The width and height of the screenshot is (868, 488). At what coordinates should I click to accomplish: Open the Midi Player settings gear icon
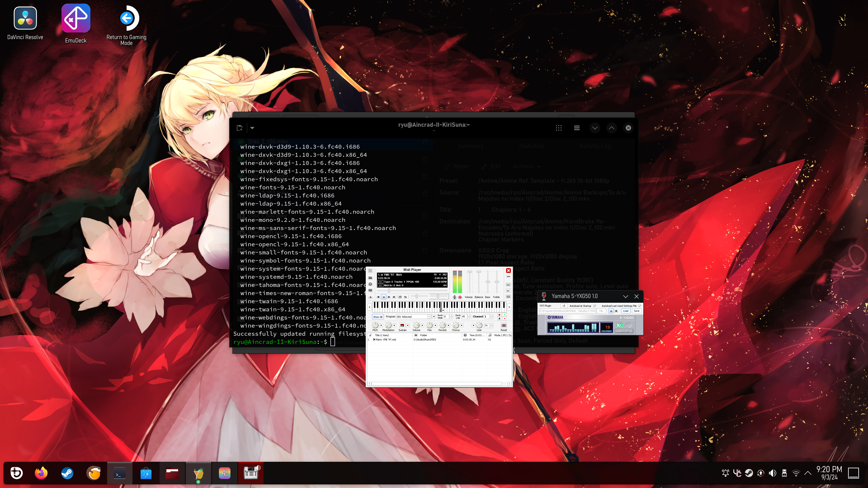tap(371, 284)
